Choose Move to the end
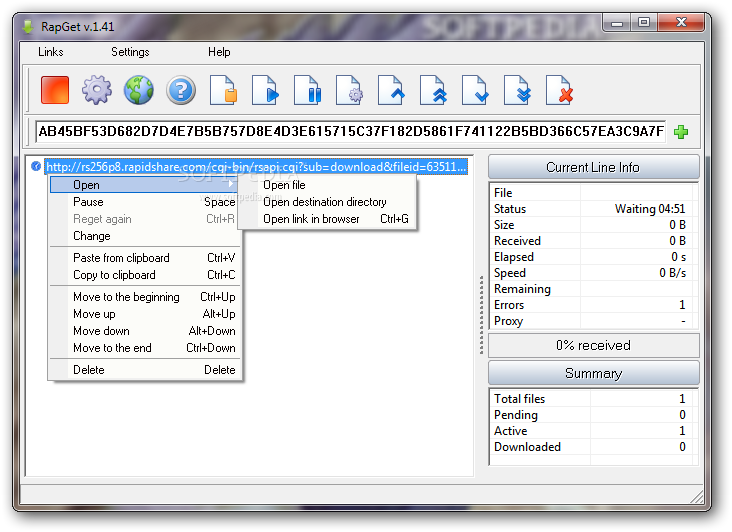The height and width of the screenshot is (532, 732). click(144, 348)
